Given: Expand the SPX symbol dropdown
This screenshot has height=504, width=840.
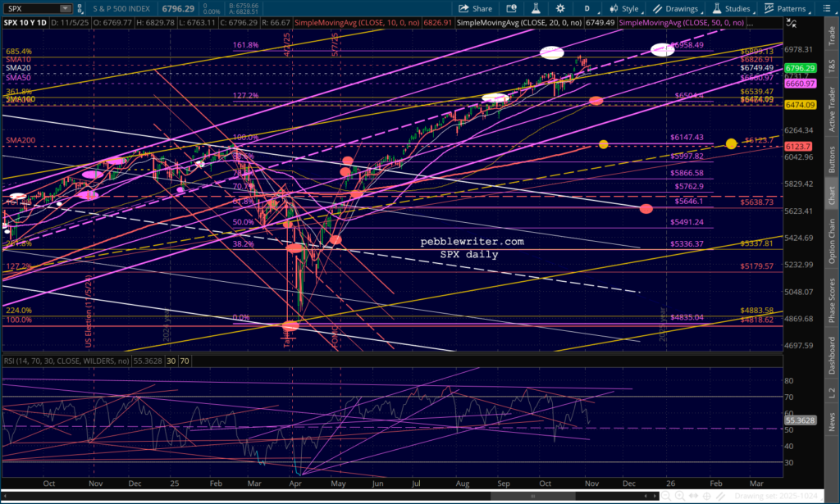Looking at the screenshot, I should [x=65, y=8].
